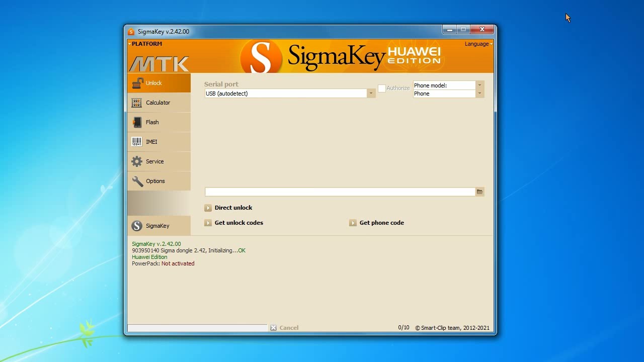Open the Phone model dropdown arrow

coord(479,85)
